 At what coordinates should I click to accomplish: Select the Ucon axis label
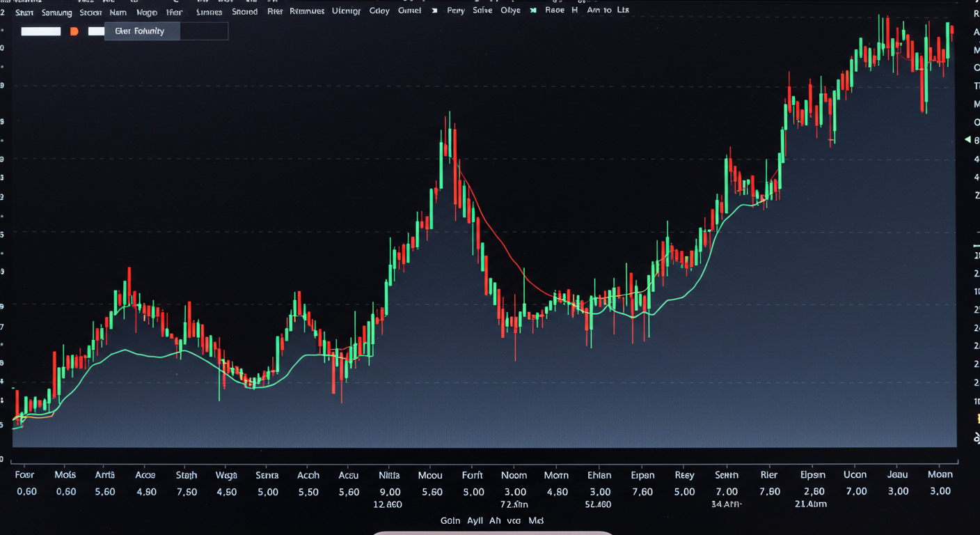point(855,475)
